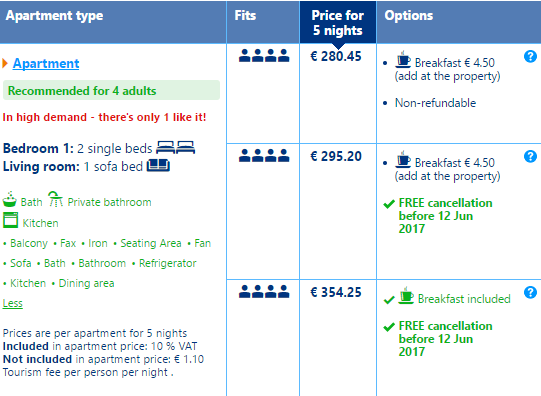Click Recommended for 4 adults banner
541x396 pixels.
click(x=111, y=90)
